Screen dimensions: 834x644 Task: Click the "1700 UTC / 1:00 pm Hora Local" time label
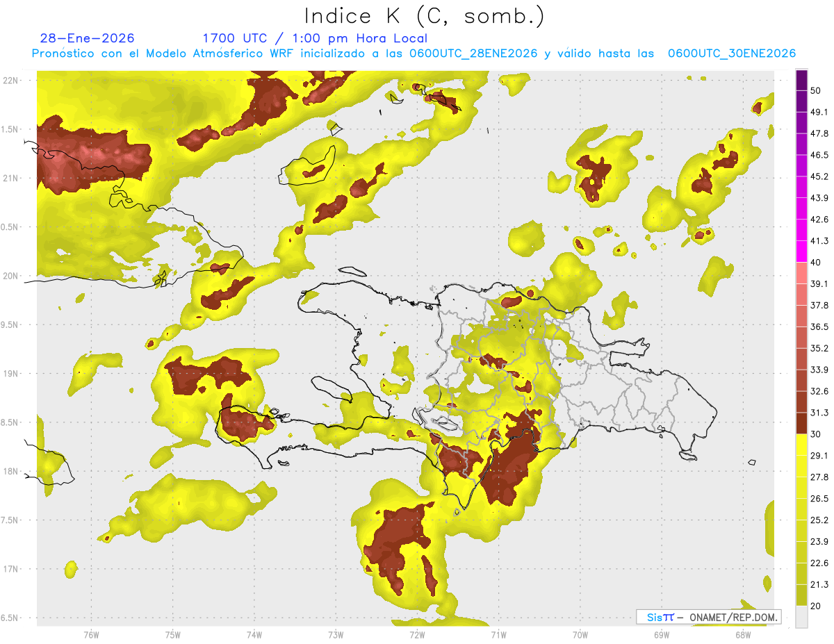(315, 38)
